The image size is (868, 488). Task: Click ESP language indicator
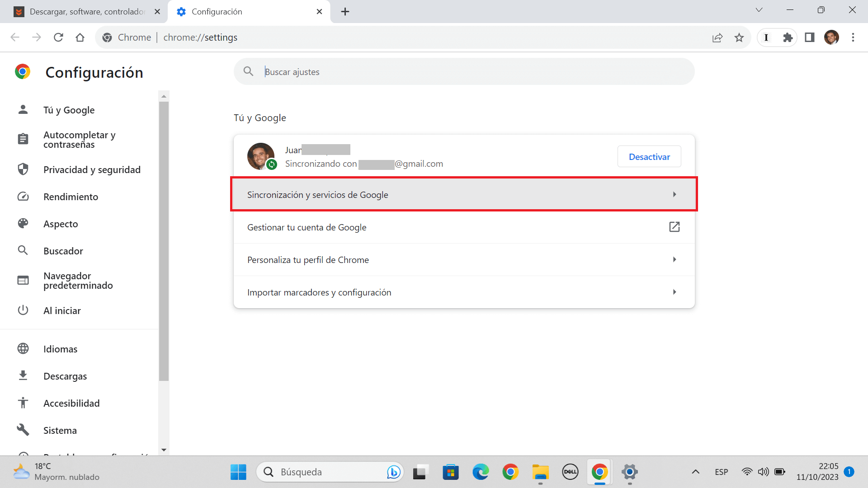point(722,472)
